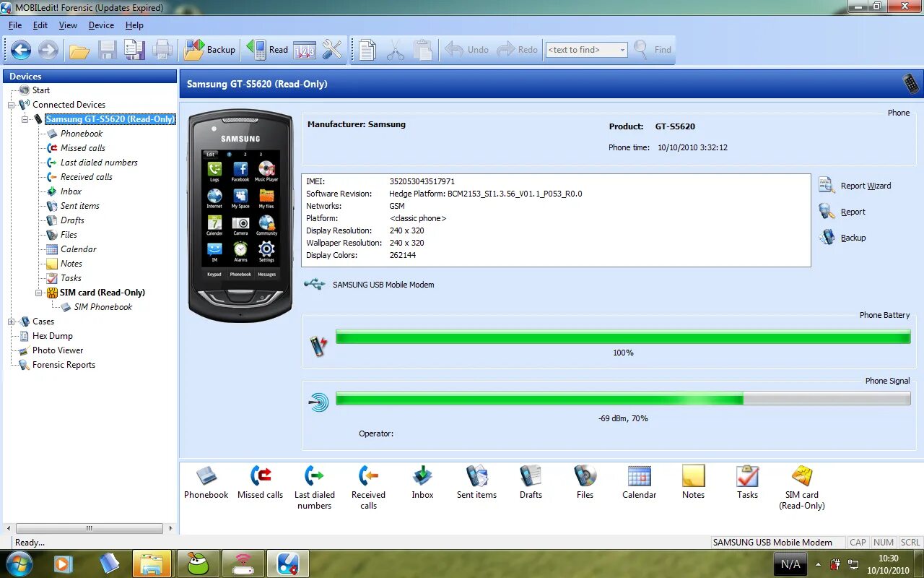Click the Backup toolbar button
The image size is (924, 578).
pos(210,50)
